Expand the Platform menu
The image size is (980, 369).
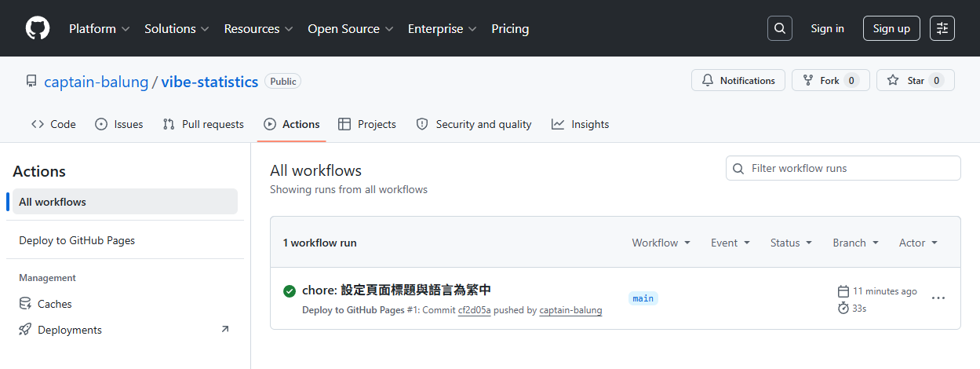coord(100,28)
